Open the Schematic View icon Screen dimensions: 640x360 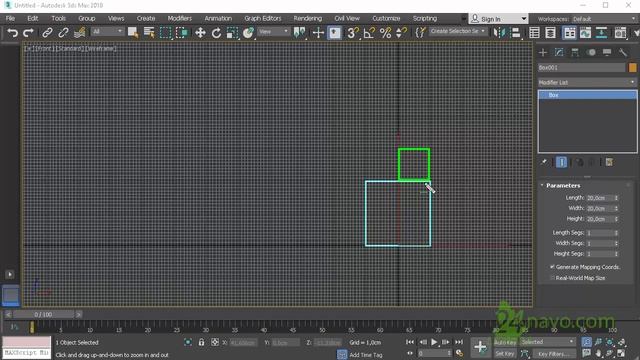(x=601, y=33)
